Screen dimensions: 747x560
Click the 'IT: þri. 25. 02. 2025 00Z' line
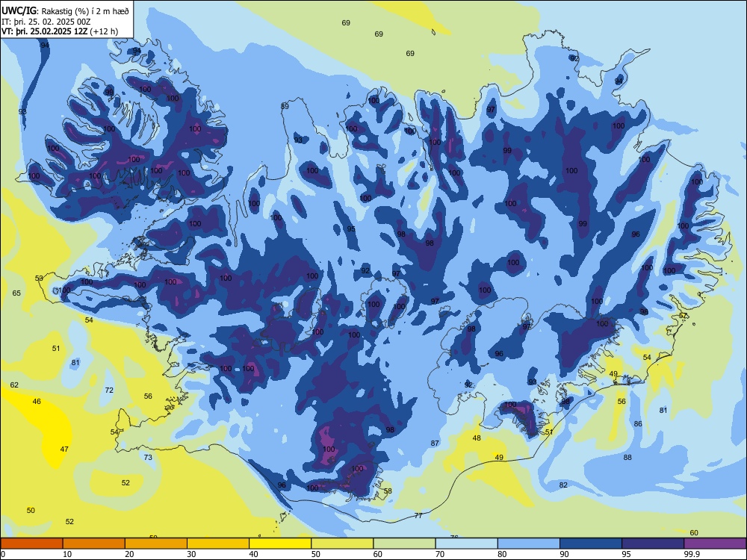point(46,22)
